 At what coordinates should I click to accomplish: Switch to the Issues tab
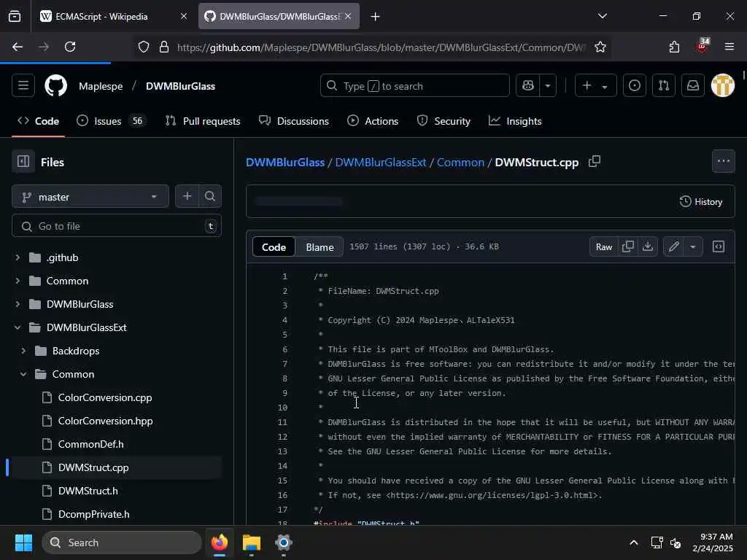tap(112, 121)
